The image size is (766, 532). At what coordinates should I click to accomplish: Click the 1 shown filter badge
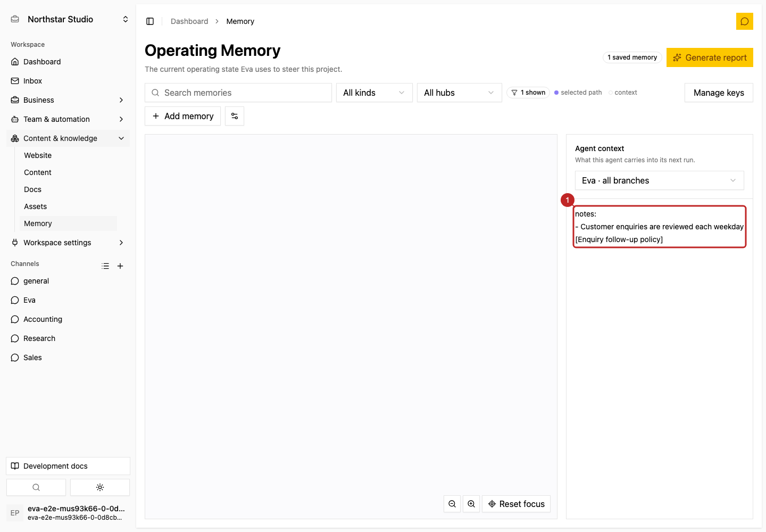(528, 93)
